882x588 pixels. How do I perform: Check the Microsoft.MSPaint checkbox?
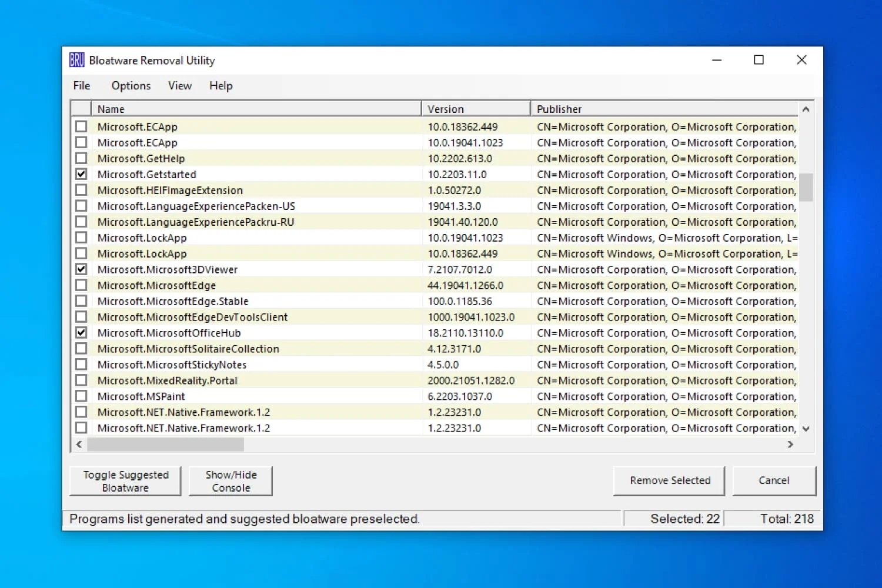tap(81, 396)
